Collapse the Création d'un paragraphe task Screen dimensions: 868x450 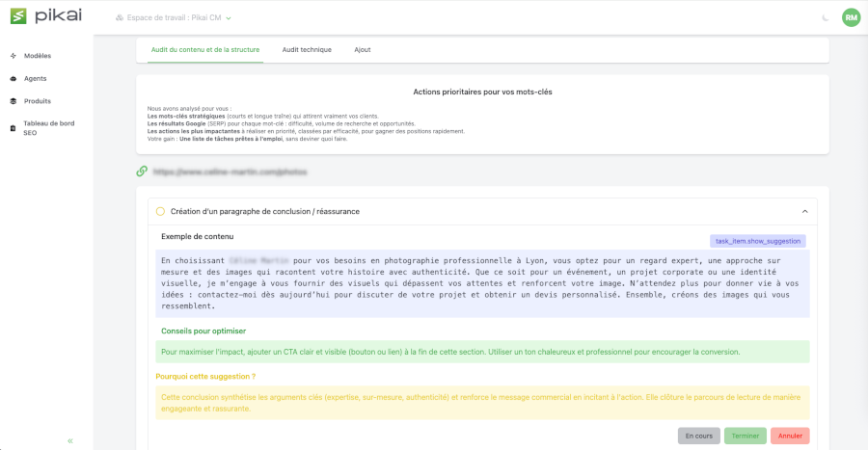coord(804,211)
